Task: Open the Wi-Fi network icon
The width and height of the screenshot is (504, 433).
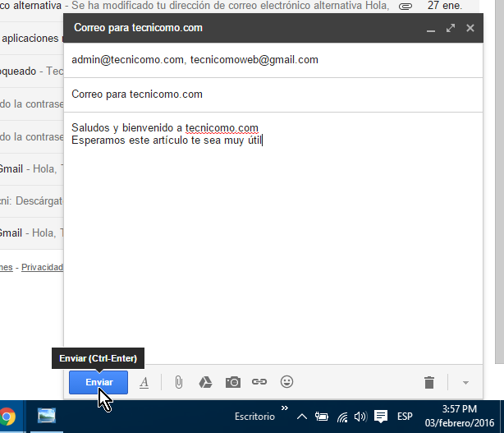Action: pyautogui.click(x=342, y=417)
